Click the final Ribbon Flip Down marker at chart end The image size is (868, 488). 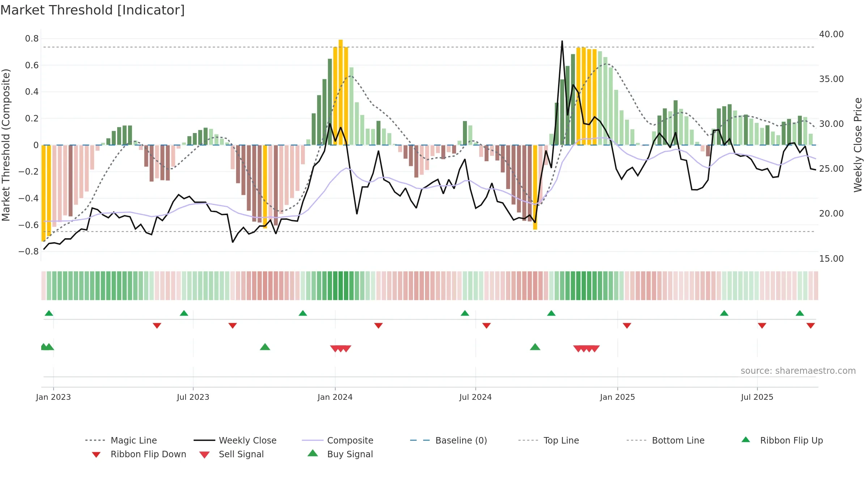pos(810,326)
